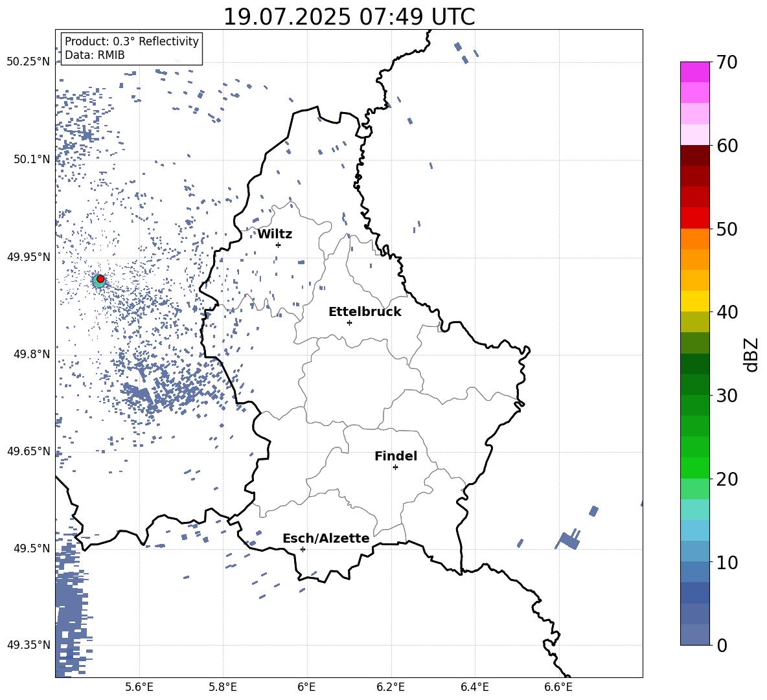Click the Product: 0.3° Reflectivity text
This screenshot has width=767, height=700.
click(x=132, y=41)
